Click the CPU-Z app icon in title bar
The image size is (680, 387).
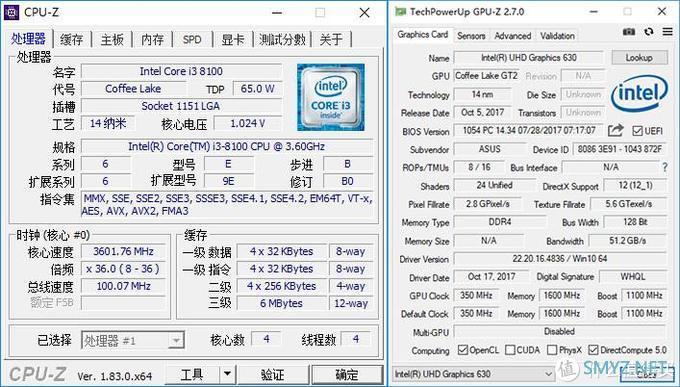coord(11,13)
